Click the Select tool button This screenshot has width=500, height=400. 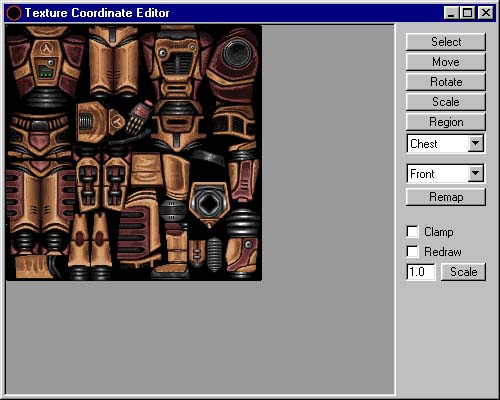(x=446, y=42)
